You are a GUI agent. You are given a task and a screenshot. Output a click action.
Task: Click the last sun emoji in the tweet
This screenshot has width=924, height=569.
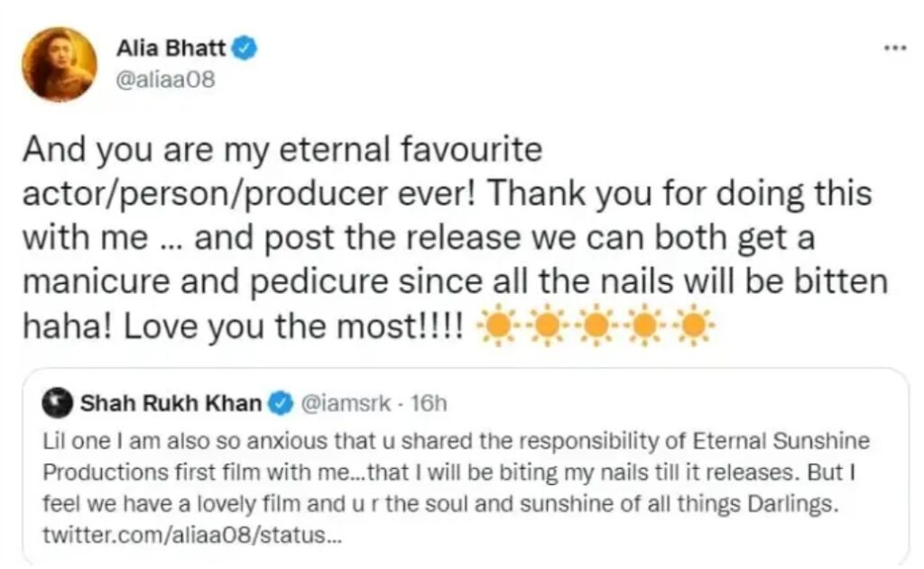tap(693, 327)
